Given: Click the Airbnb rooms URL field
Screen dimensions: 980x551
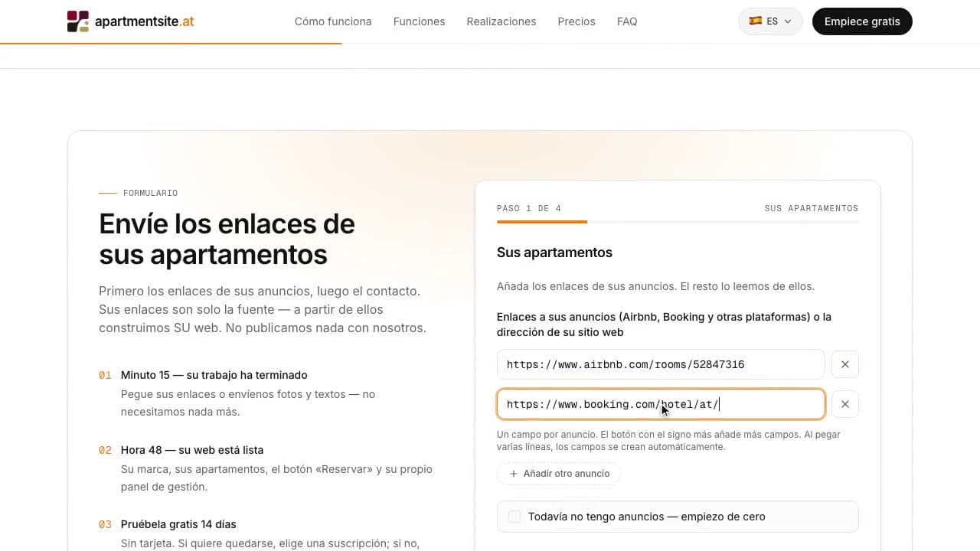Looking at the screenshot, I should [x=661, y=364].
